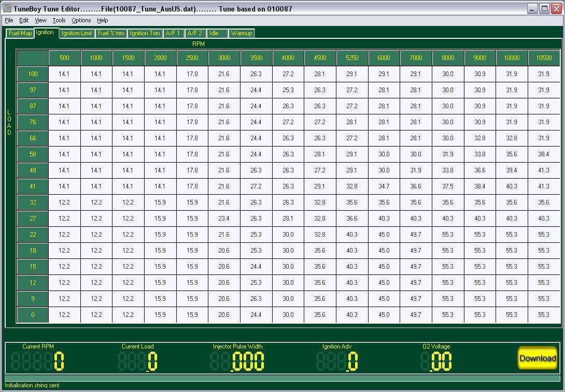Click cell at load 100, RPM 500

64,74
